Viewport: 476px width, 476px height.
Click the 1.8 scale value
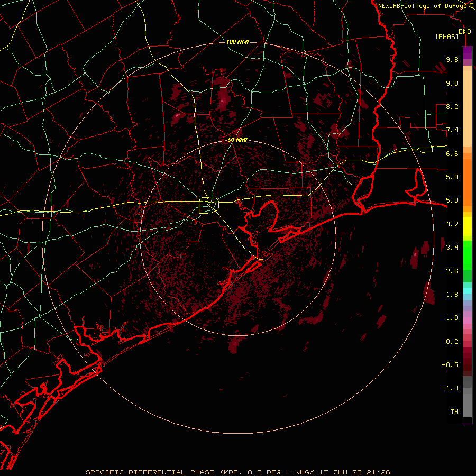452,295
